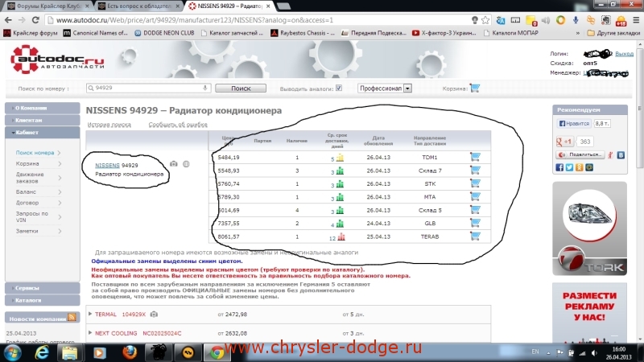Click the Google +1 button
Image resolution: width=644 pixels, height=362 pixels.
tap(564, 142)
